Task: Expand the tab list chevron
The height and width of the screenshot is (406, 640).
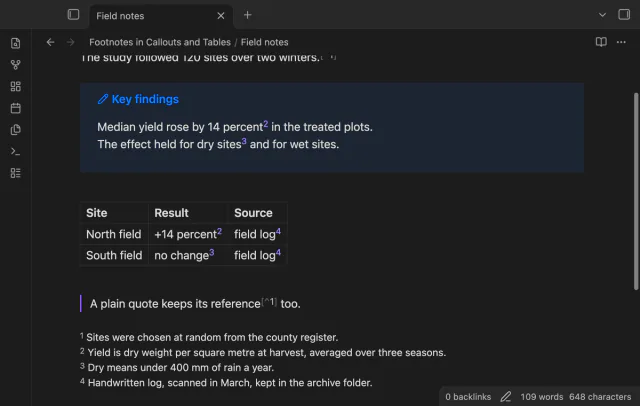Action: tap(602, 15)
